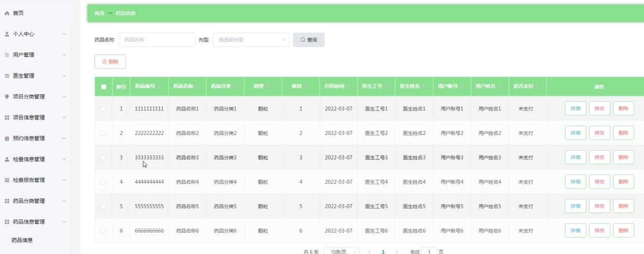The height and width of the screenshot is (254, 644).
Task: Click 修改 for 药品名称5 row
Action: pyautogui.click(x=600, y=206)
